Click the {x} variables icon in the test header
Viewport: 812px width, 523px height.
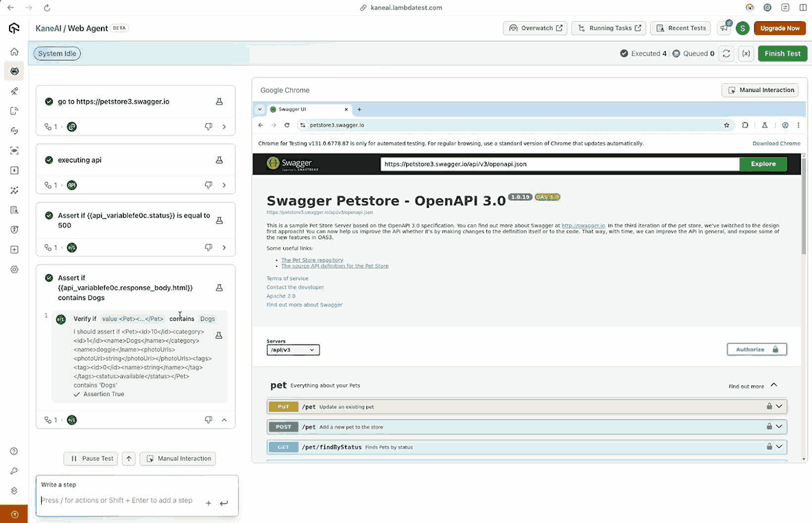(x=746, y=53)
